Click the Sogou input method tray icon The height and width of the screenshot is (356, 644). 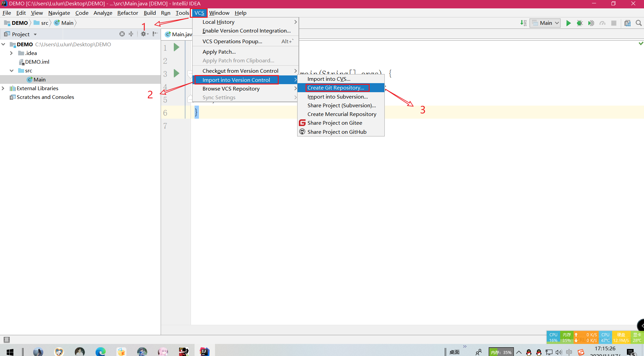pos(581,352)
